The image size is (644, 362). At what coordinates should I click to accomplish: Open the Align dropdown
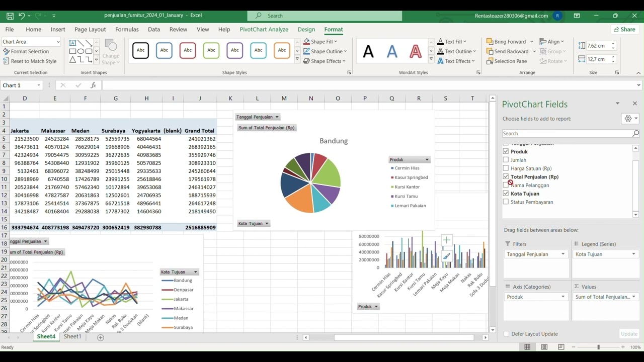click(552, 42)
